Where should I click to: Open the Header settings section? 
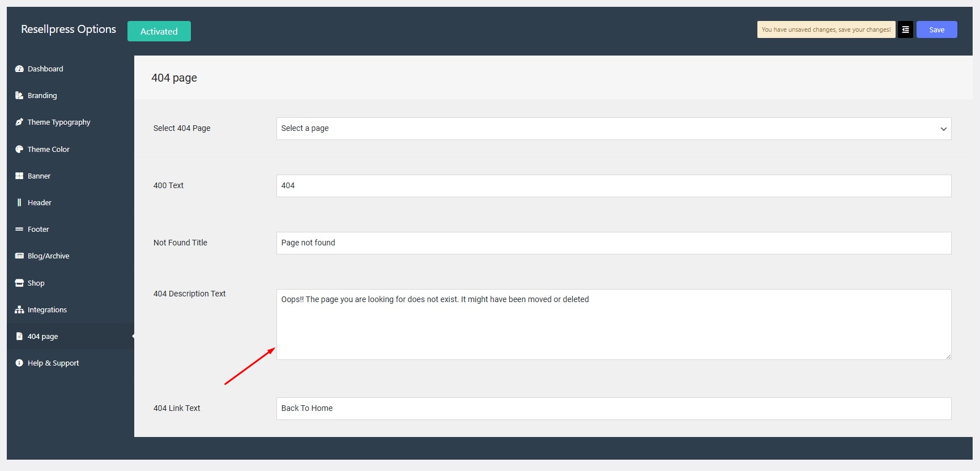click(39, 203)
